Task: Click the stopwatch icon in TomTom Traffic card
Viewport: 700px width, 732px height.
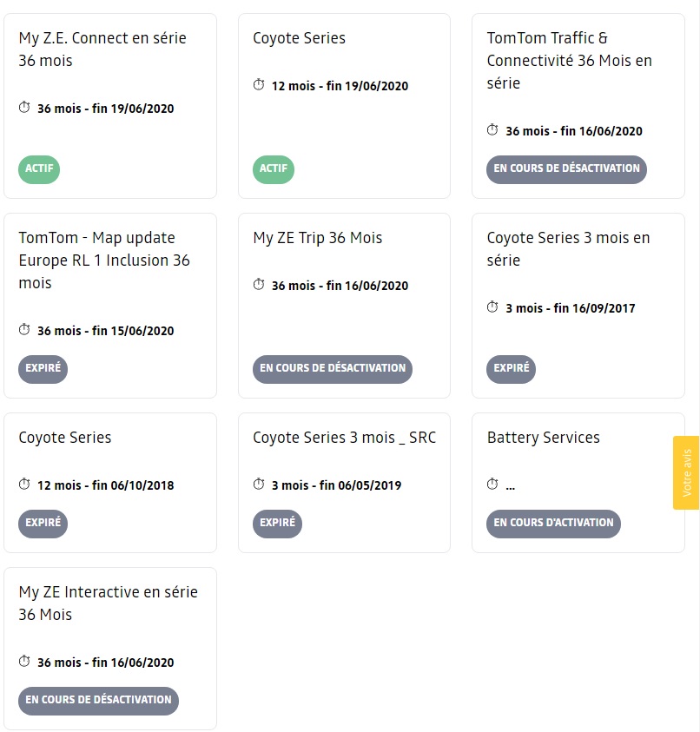Action: tap(492, 129)
